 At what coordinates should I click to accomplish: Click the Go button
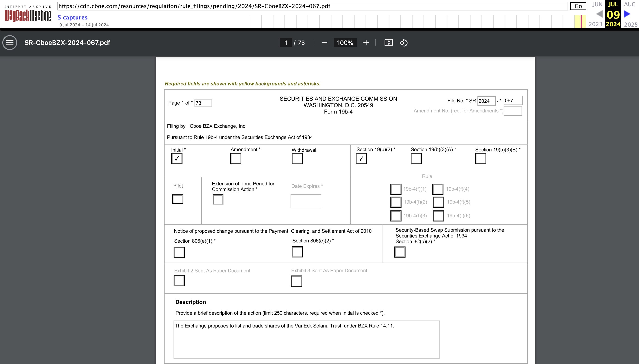(x=578, y=6)
